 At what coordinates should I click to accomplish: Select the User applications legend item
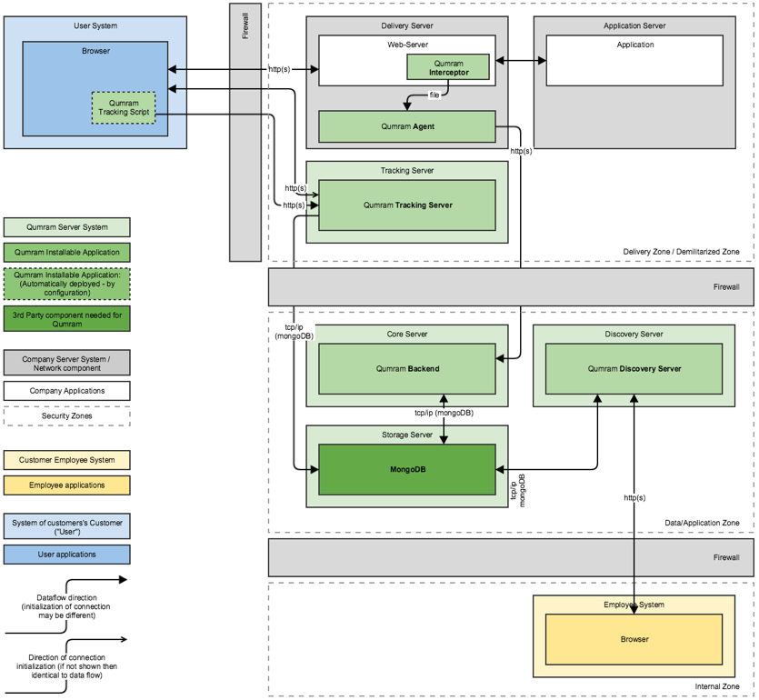point(67,555)
